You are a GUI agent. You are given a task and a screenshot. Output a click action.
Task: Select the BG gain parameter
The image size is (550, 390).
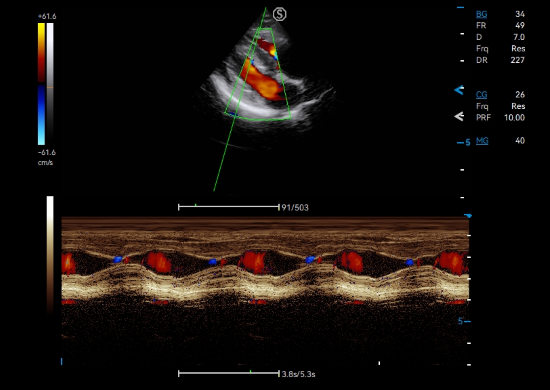point(482,14)
